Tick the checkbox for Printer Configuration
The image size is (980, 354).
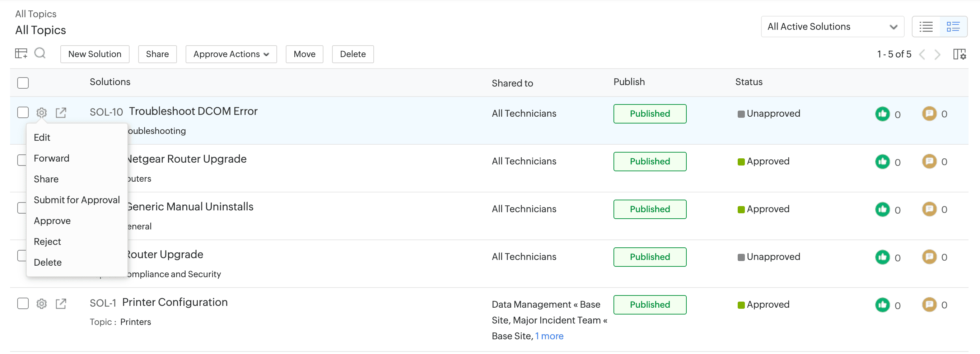tap(23, 304)
